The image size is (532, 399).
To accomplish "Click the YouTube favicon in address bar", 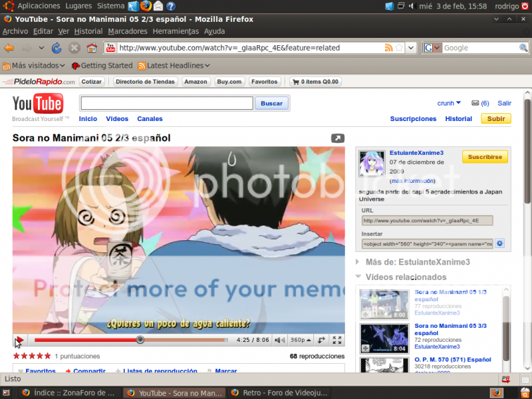I will pyautogui.click(x=110, y=48).
